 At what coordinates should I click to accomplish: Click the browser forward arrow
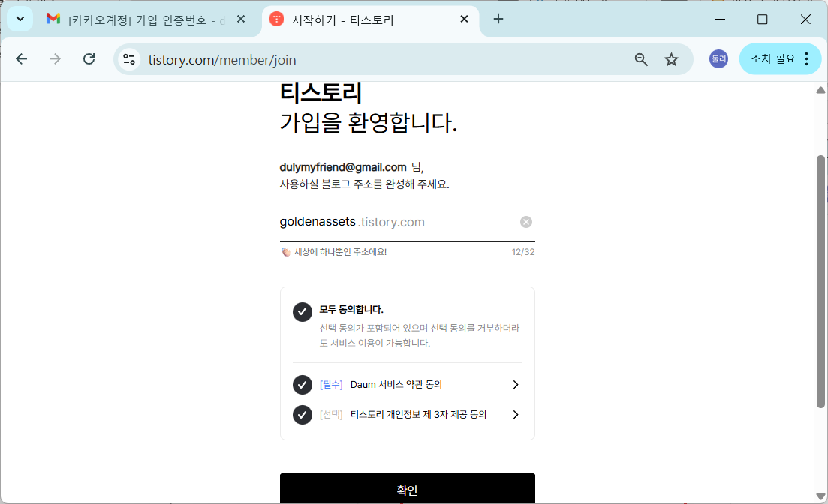[x=55, y=59]
